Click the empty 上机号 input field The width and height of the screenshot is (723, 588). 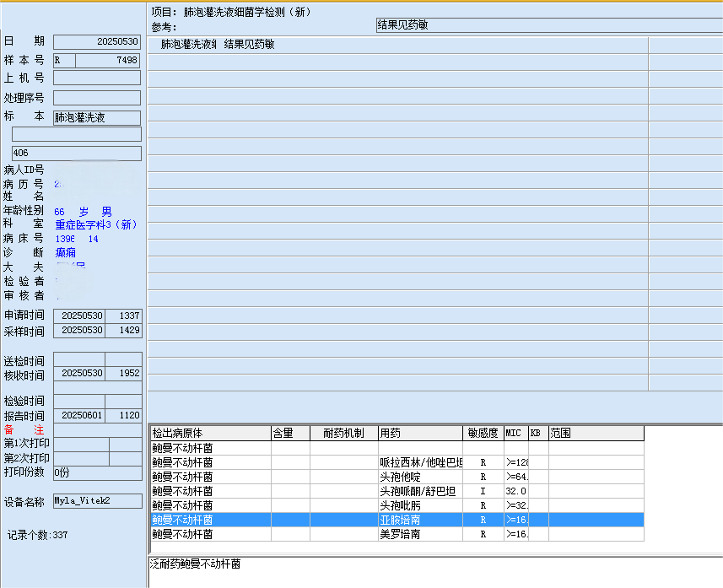pyautogui.click(x=96, y=78)
